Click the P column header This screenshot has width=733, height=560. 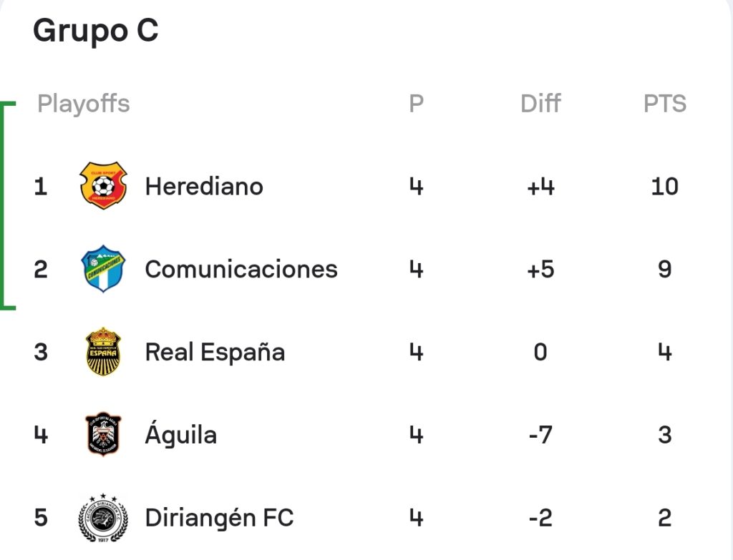pyautogui.click(x=416, y=104)
